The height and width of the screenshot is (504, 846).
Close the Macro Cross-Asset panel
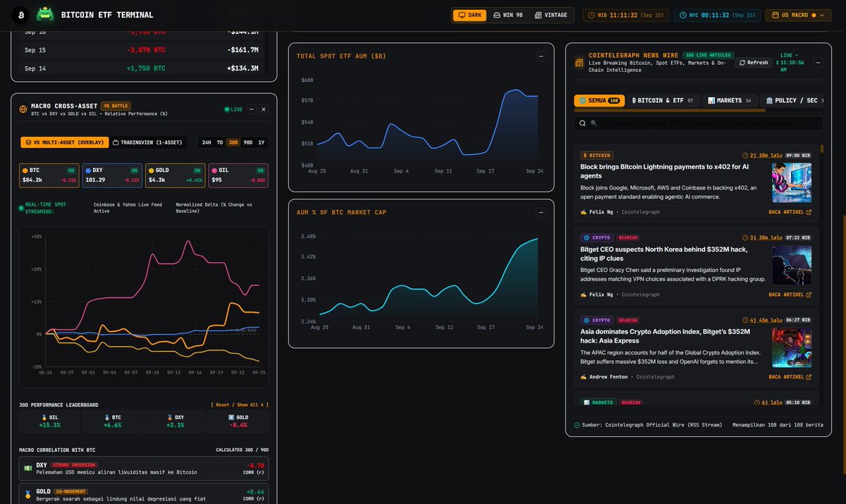click(x=264, y=109)
